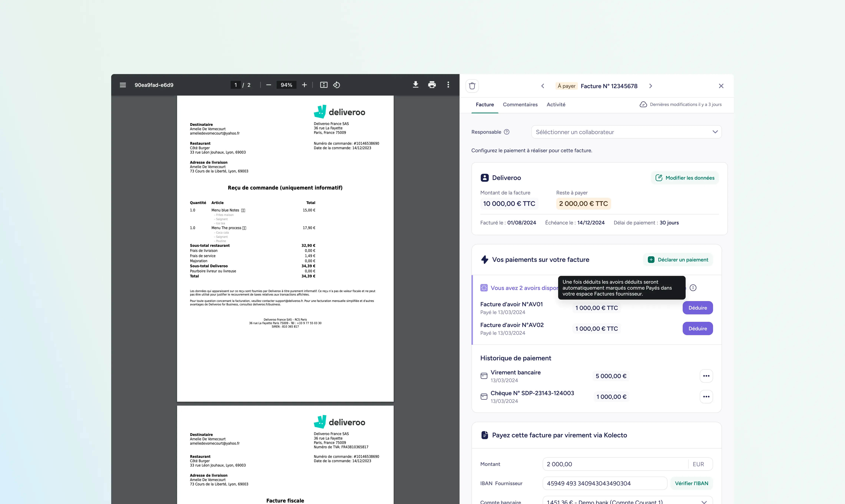This screenshot has width=845, height=504.
Task: Click the Échéance le 14/12/2024 date
Action: 574,223
